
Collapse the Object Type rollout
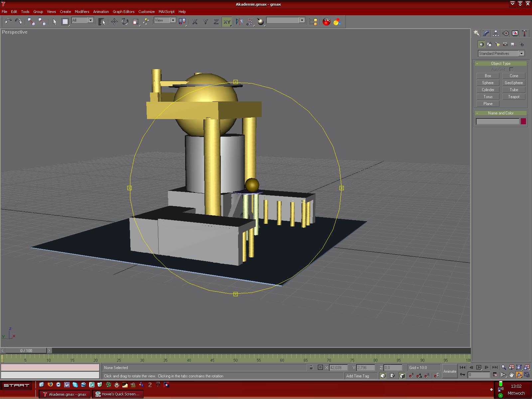tap(500, 64)
